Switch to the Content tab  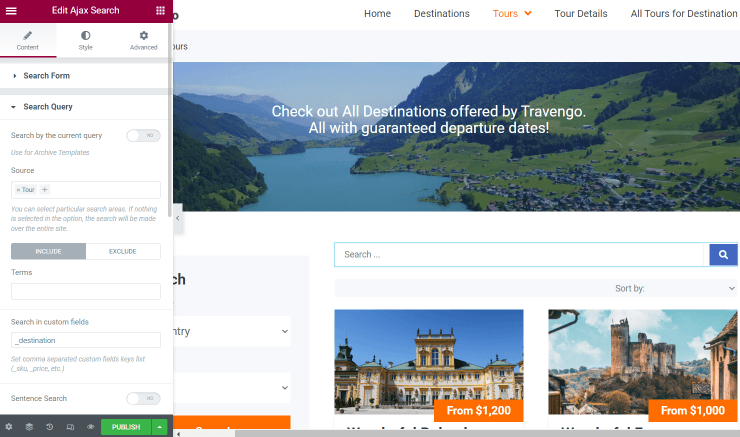coord(28,41)
